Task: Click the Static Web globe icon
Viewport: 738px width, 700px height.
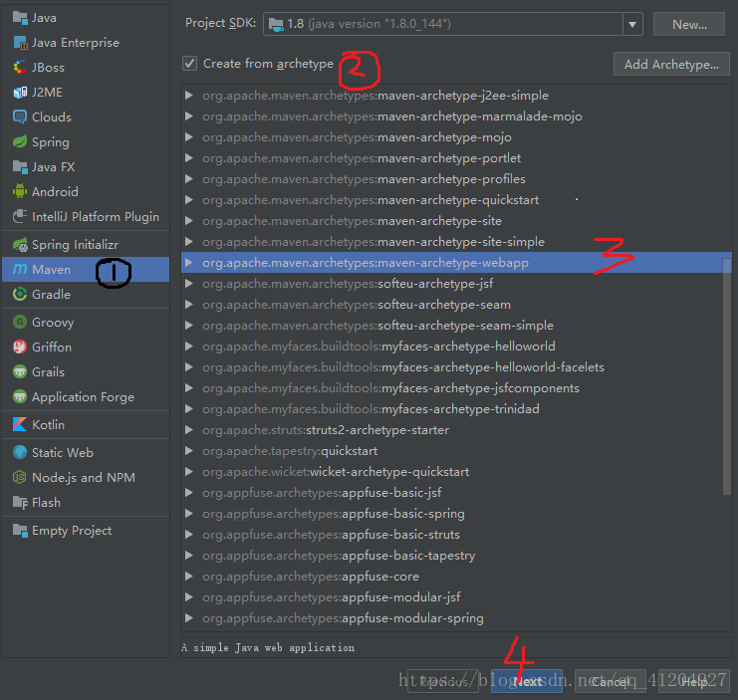Action: click(20, 452)
